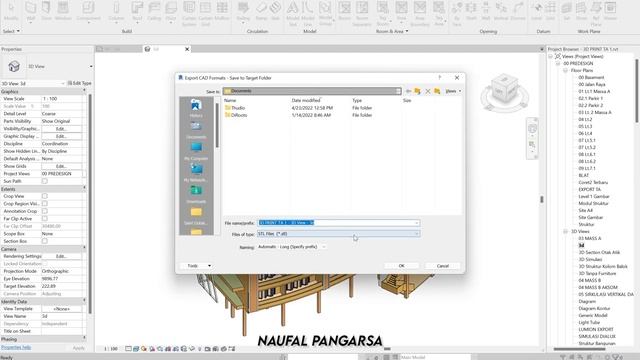Image resolution: width=640 pixels, height=360 pixels.
Task: Open the File name/prefix dropdown arrow
Action: [416, 223]
